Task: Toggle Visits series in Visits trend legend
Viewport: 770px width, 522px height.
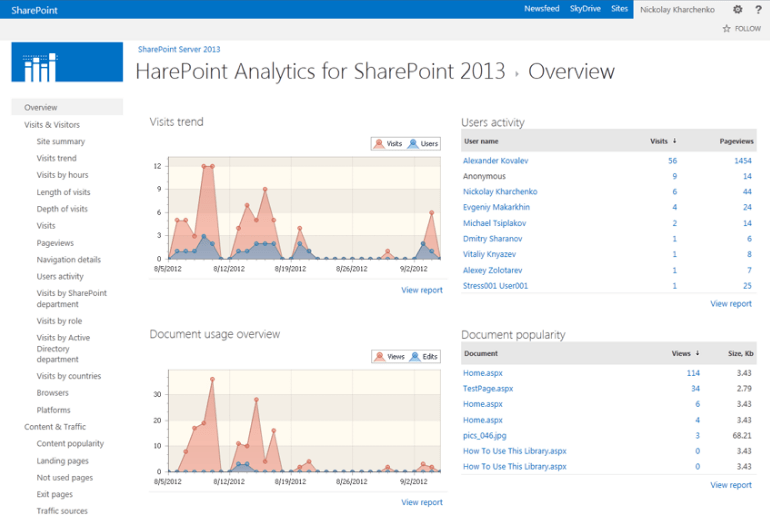Action: pos(388,143)
